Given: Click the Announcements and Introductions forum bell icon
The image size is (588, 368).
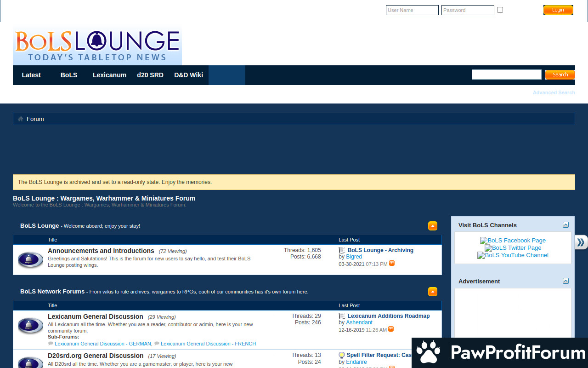Looking at the screenshot, I should [31, 260].
